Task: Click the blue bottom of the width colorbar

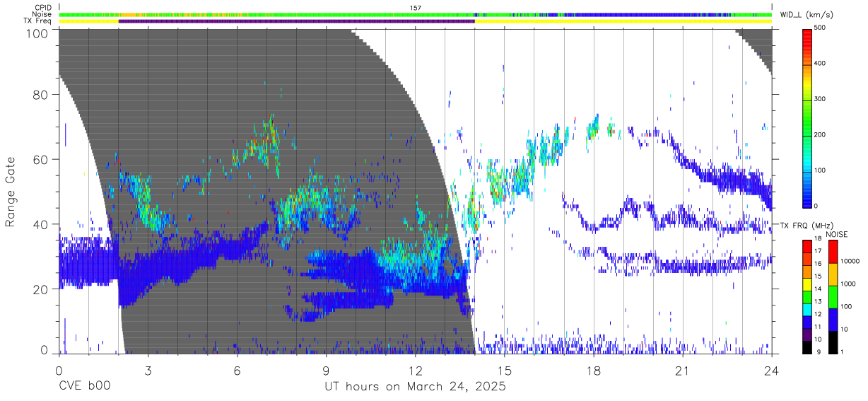Action: pyautogui.click(x=807, y=198)
